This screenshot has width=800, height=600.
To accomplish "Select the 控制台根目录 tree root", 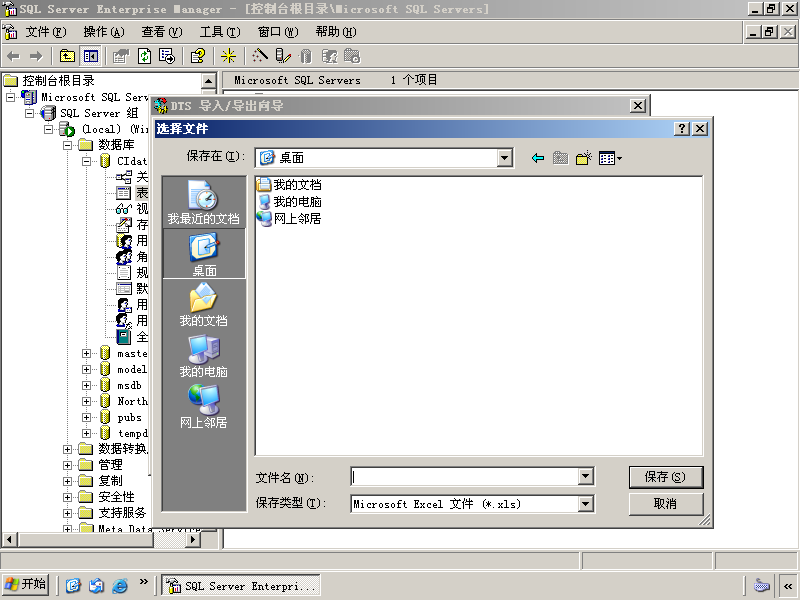I will click(49, 81).
